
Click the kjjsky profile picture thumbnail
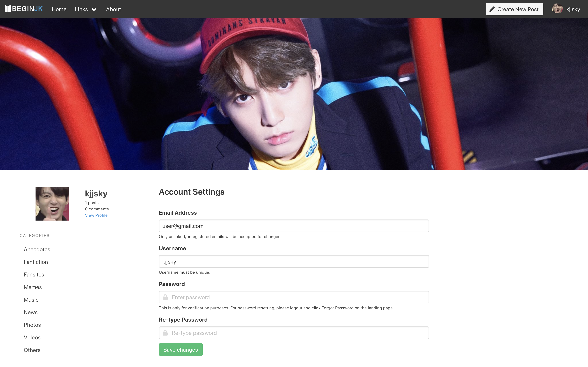(x=52, y=204)
